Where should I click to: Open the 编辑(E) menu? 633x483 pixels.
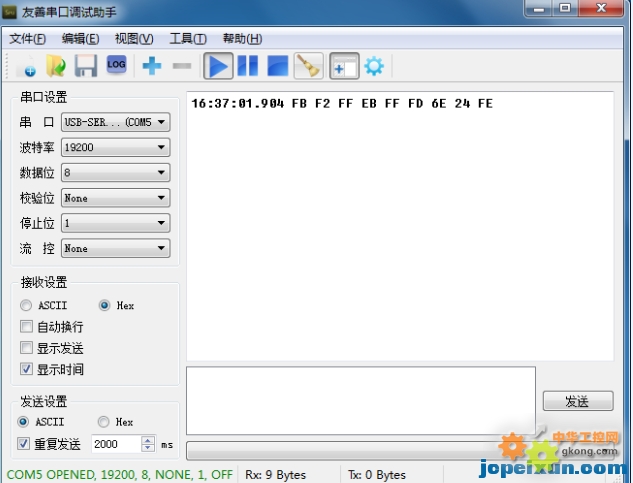click(80, 39)
